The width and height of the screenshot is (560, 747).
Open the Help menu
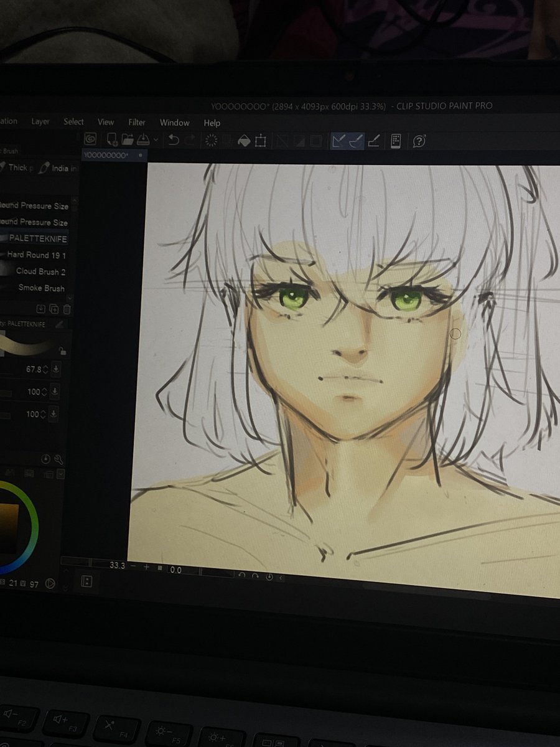pos(212,123)
